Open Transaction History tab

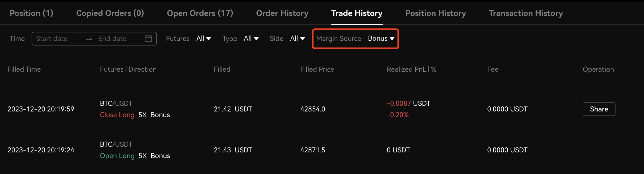526,13
